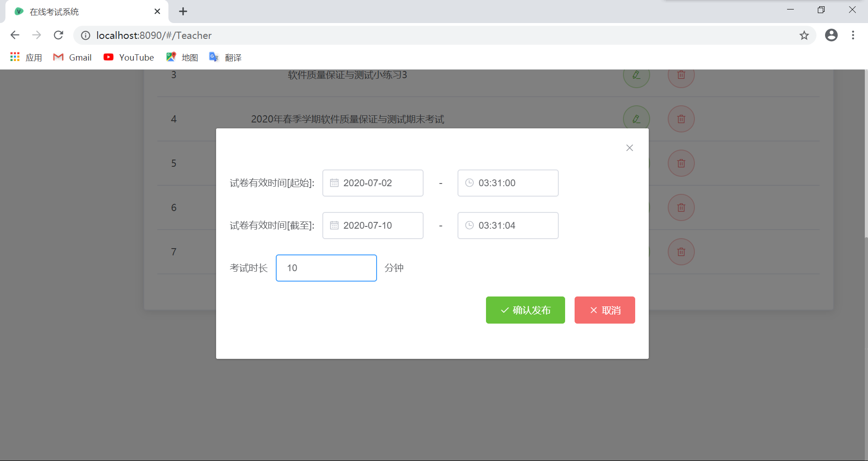Open 翻译 translate bookmark
The width and height of the screenshot is (868, 461).
click(225, 57)
